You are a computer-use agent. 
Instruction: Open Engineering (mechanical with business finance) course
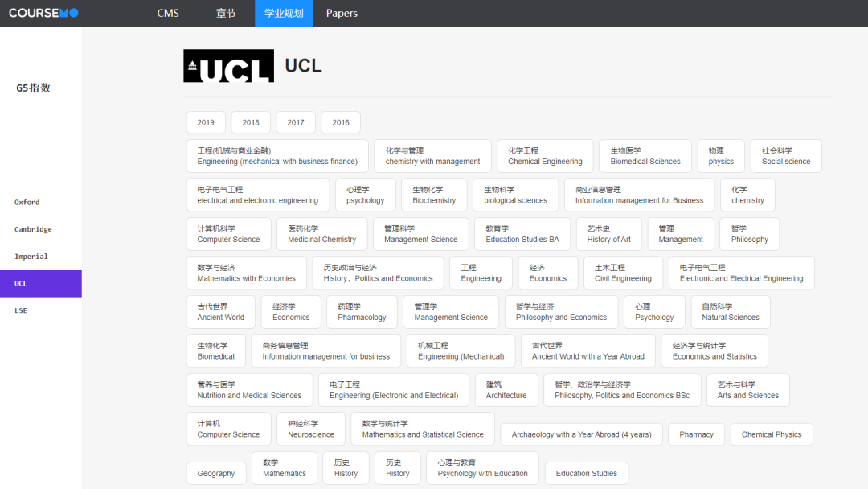[277, 156]
